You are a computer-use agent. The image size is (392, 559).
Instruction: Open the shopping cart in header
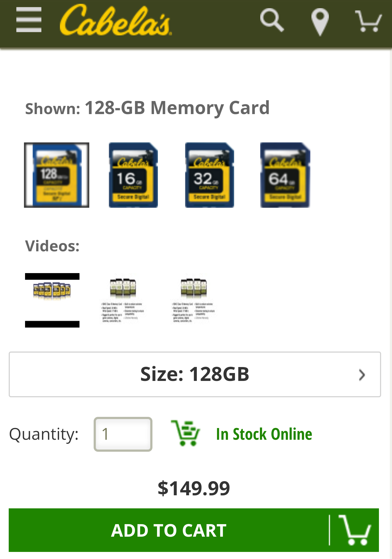tap(368, 21)
